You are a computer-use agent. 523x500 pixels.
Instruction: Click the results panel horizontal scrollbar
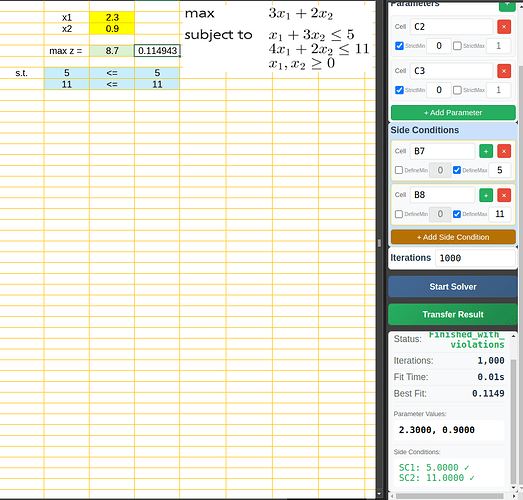(450, 496)
